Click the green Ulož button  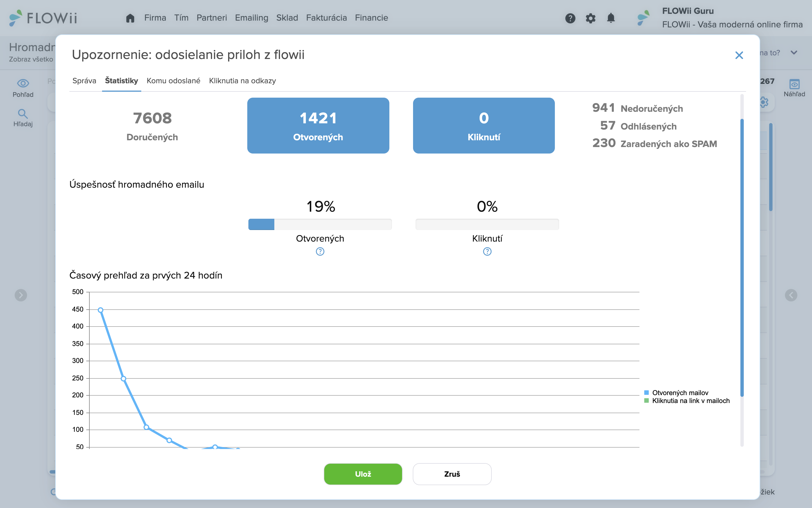point(363,474)
